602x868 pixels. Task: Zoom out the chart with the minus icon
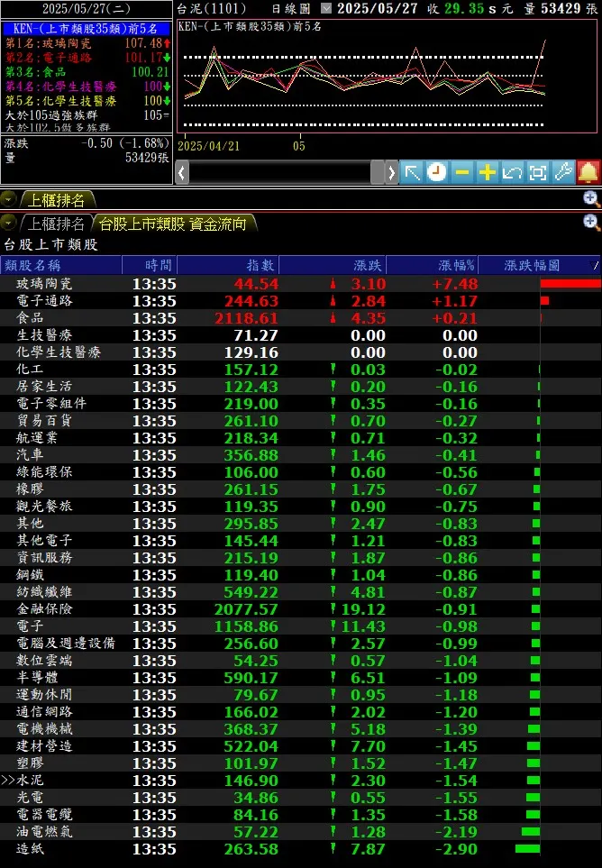[462, 173]
